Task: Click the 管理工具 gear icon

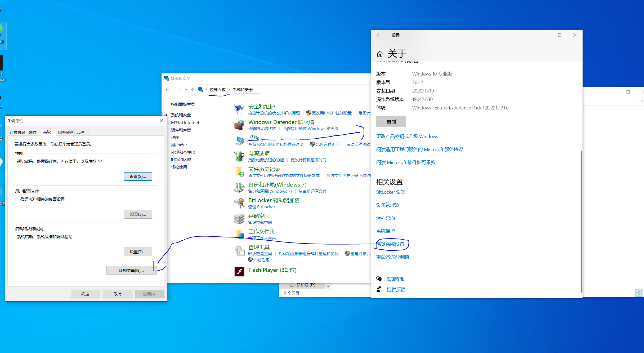Action: pyautogui.click(x=239, y=250)
